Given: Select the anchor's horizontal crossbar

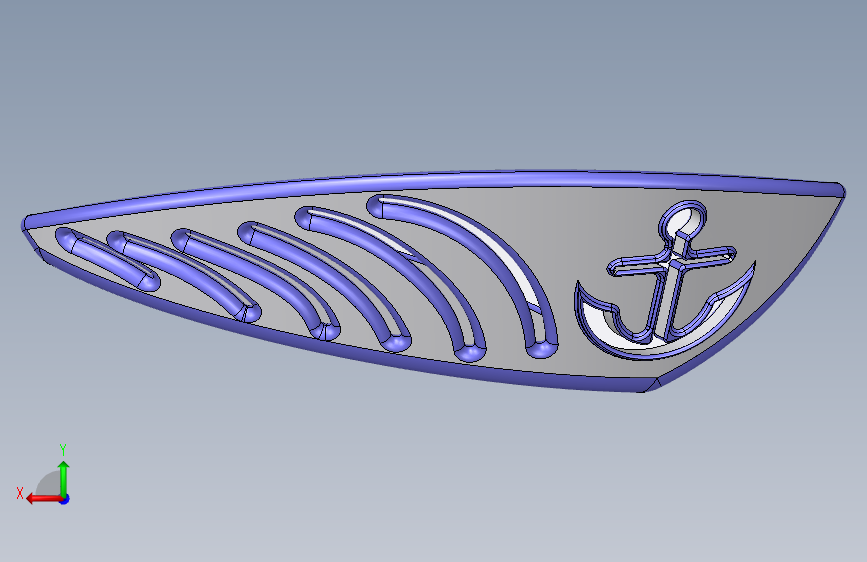Looking at the screenshot, I should [x=671, y=261].
